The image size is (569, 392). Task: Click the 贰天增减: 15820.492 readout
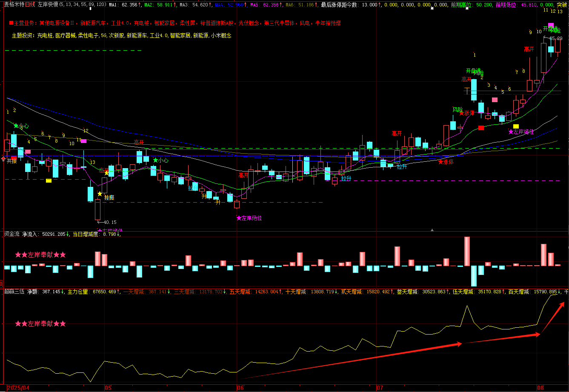pyautogui.click(x=368, y=292)
